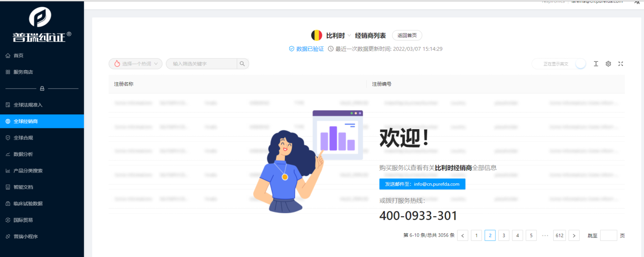The height and width of the screenshot is (257, 644).
Task: Click the flame icon for hot keywords
Action: pos(117,63)
